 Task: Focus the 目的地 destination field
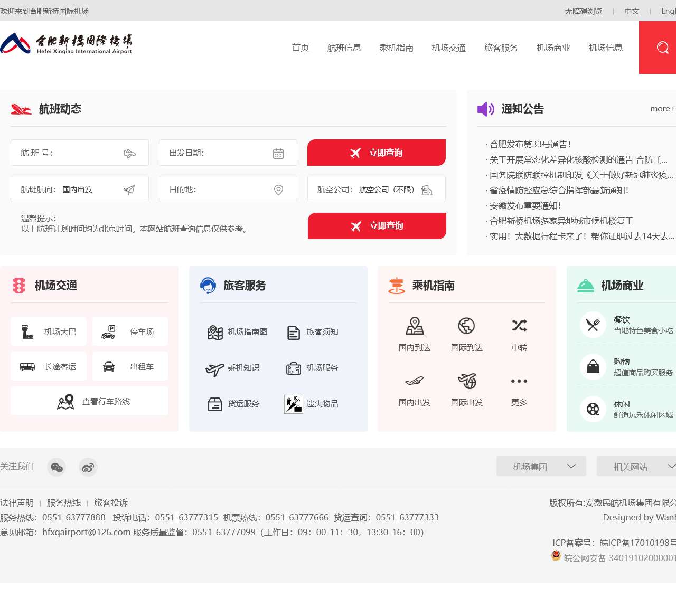[x=228, y=189]
